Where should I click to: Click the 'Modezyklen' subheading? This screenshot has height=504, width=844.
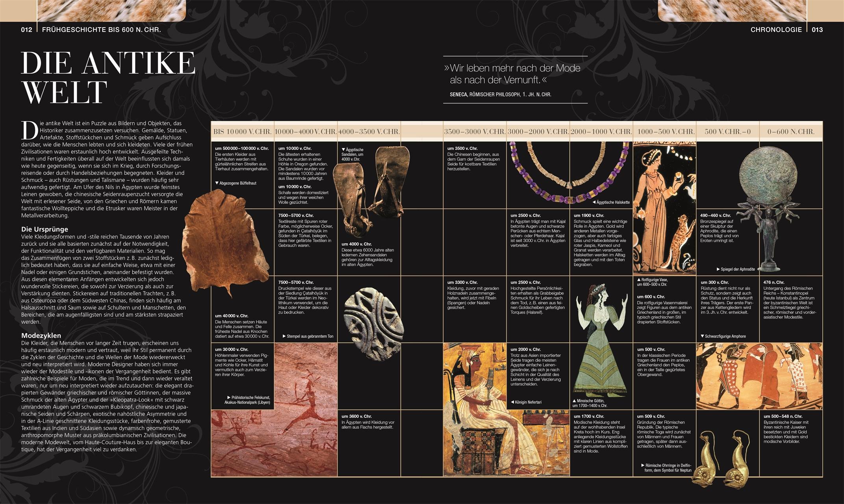[x=41, y=336]
